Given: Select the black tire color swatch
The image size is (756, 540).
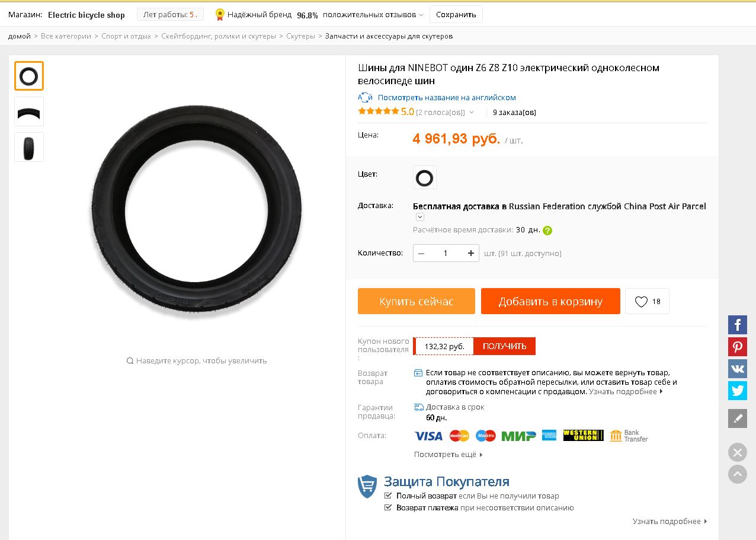Looking at the screenshot, I should tap(424, 178).
